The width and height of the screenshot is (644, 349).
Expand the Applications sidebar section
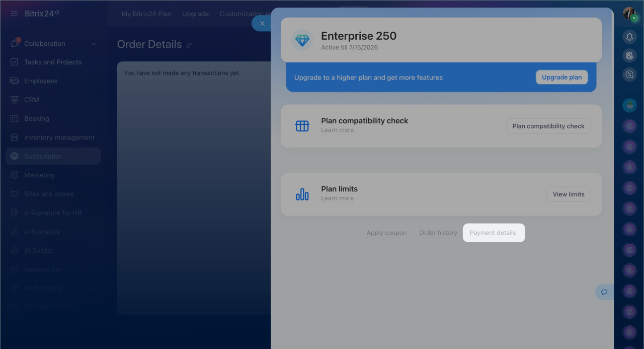tap(94, 289)
